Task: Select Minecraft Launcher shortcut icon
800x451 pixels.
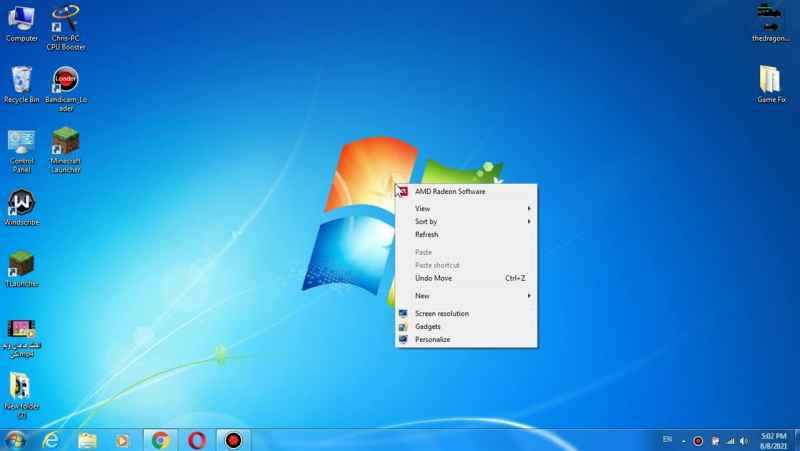Action: point(66,151)
